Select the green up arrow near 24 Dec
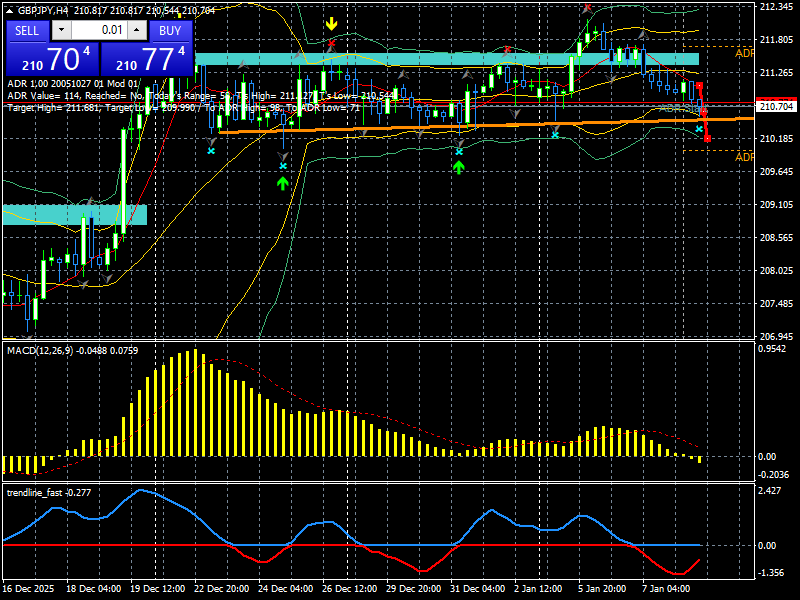The width and height of the screenshot is (800, 600). pyautogui.click(x=282, y=183)
